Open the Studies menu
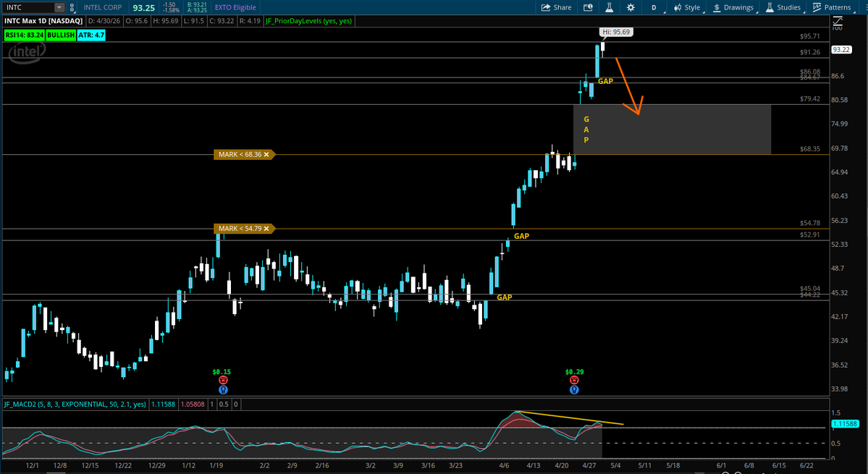 click(x=783, y=7)
